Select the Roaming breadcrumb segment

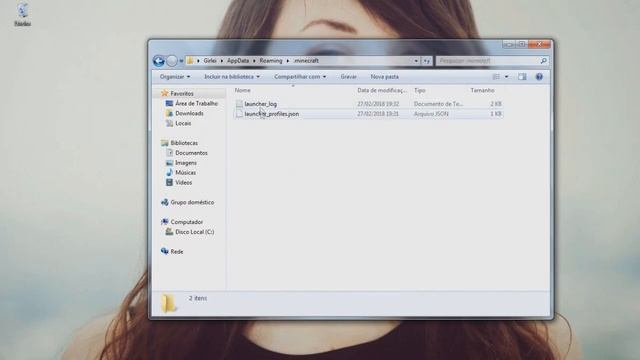(x=271, y=61)
